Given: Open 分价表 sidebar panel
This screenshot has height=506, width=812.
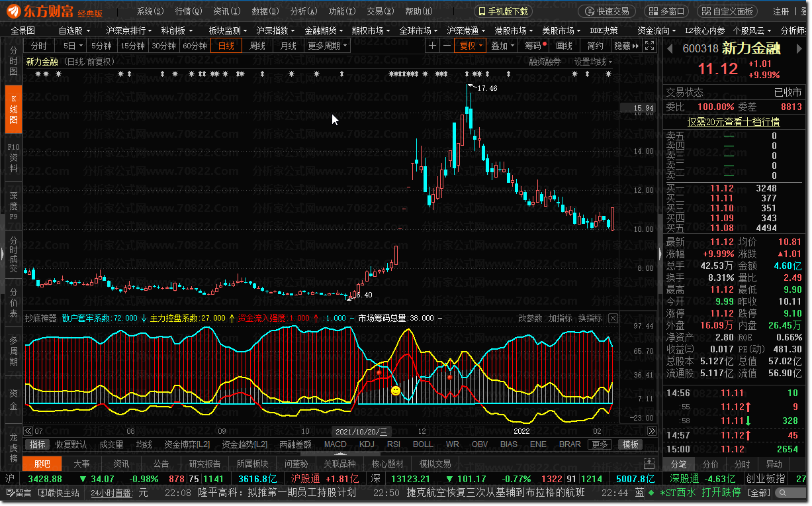Looking at the screenshot, I should click(13, 303).
